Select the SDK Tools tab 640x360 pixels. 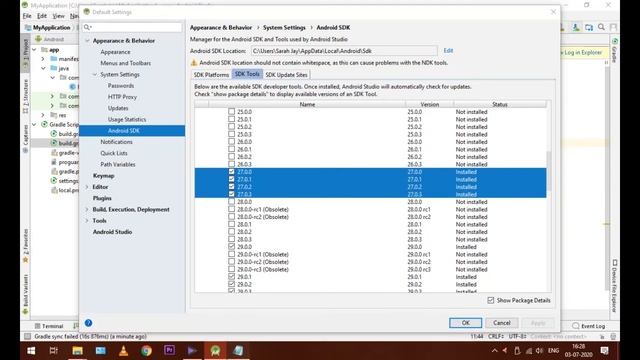click(247, 74)
